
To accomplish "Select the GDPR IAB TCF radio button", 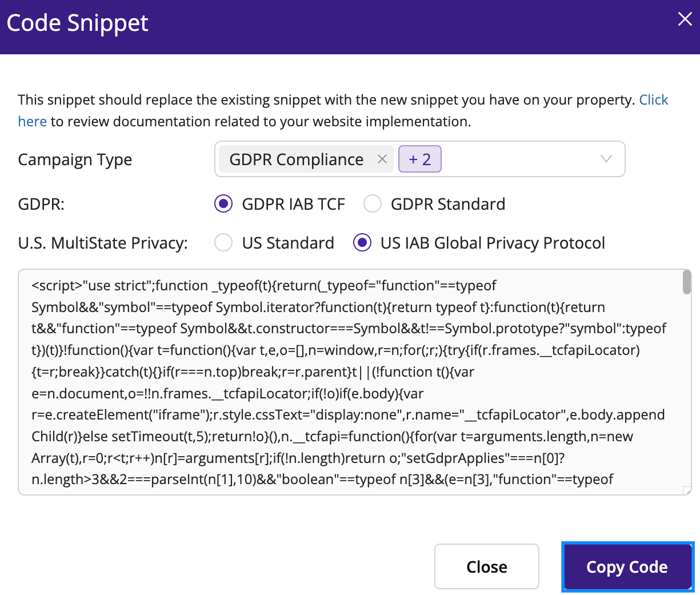I will (223, 203).
